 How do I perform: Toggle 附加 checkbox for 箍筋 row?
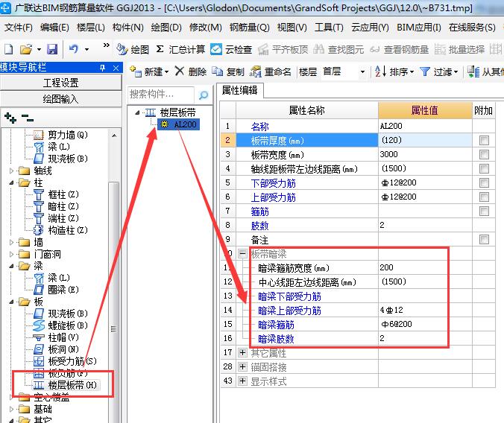[x=484, y=211]
